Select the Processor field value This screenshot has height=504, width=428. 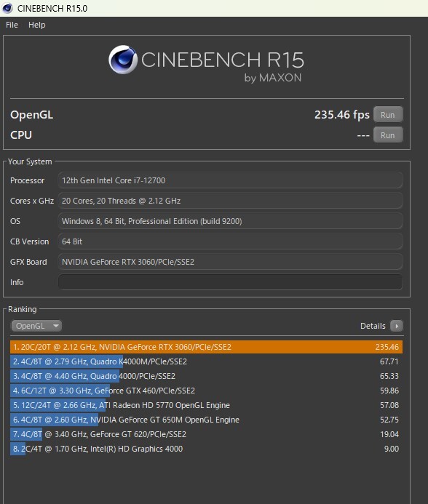click(230, 180)
